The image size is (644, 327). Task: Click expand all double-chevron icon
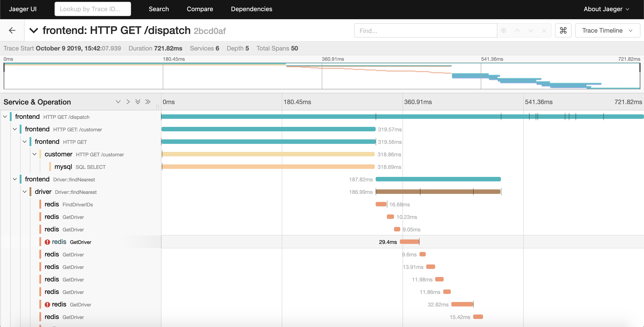tap(138, 102)
